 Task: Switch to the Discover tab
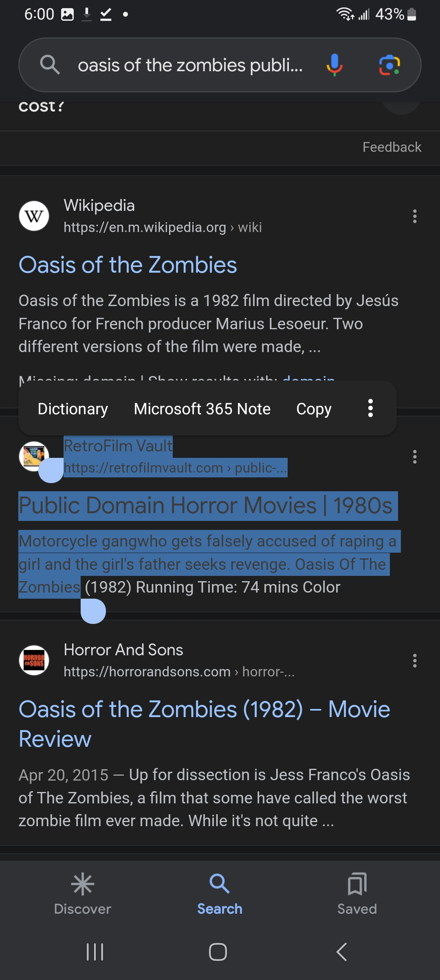pyautogui.click(x=83, y=894)
